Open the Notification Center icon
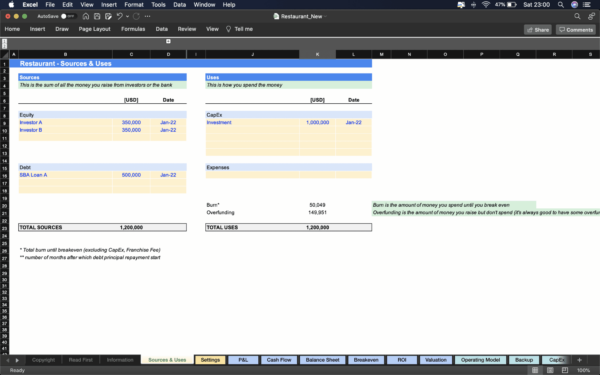 click(x=587, y=5)
